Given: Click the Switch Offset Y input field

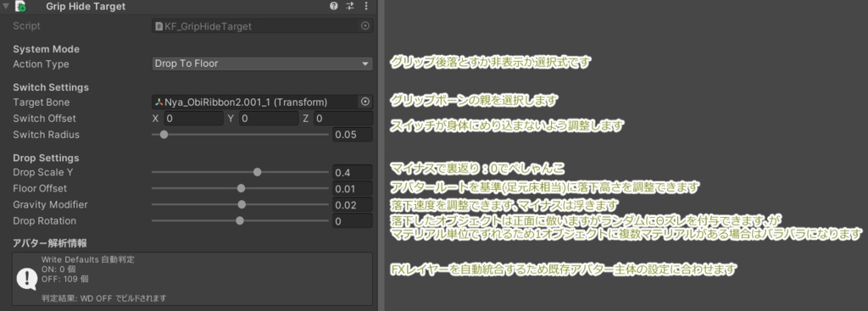Looking at the screenshot, I should pyautogui.click(x=269, y=118).
